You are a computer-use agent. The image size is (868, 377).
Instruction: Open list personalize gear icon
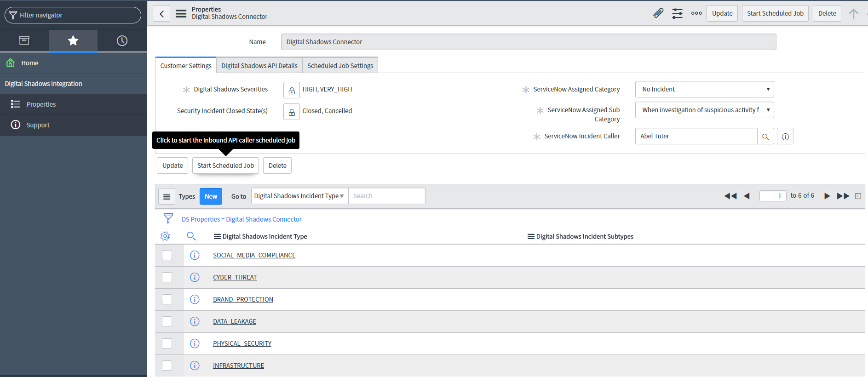pos(165,236)
